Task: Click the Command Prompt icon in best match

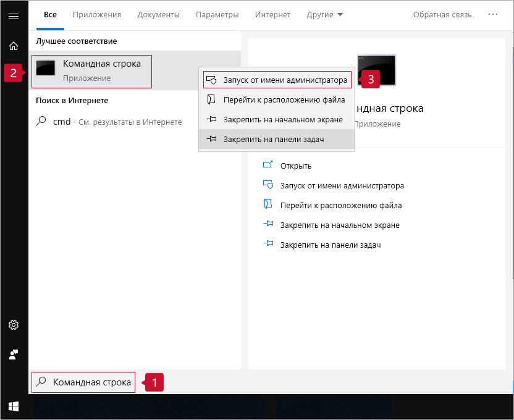Action: (x=46, y=69)
